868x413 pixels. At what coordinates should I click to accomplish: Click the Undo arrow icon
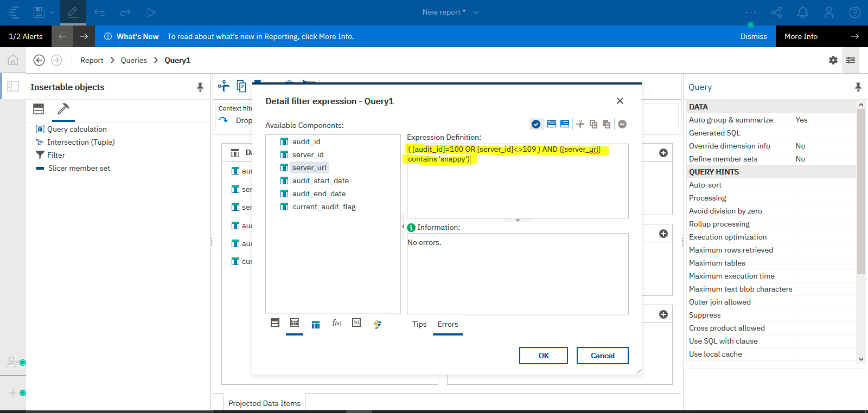point(99,12)
